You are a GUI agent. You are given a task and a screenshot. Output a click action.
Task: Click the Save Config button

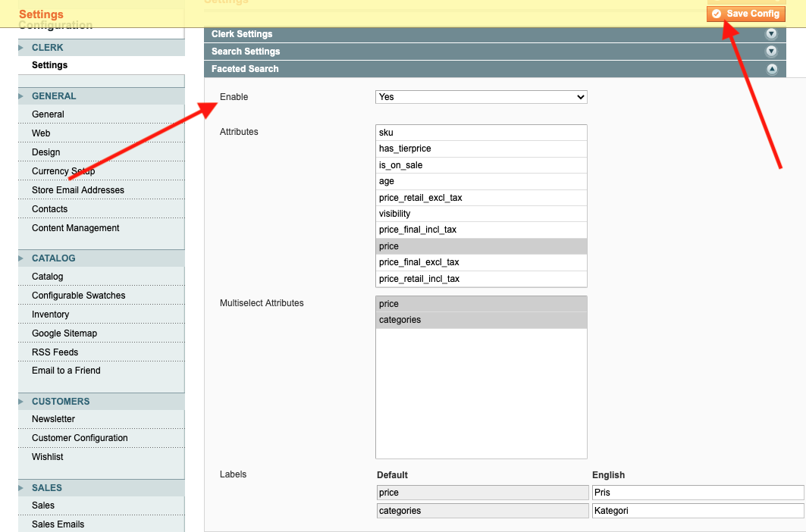pos(746,14)
